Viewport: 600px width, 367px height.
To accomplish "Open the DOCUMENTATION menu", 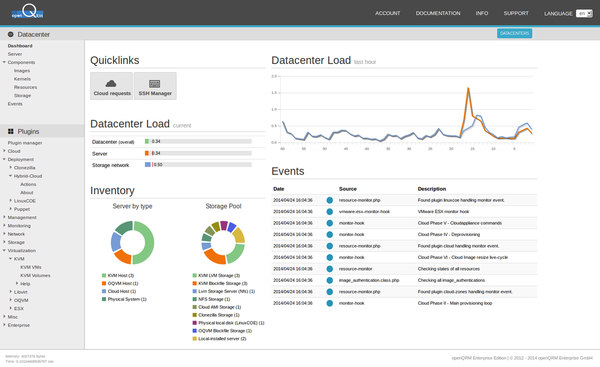I will [x=438, y=13].
